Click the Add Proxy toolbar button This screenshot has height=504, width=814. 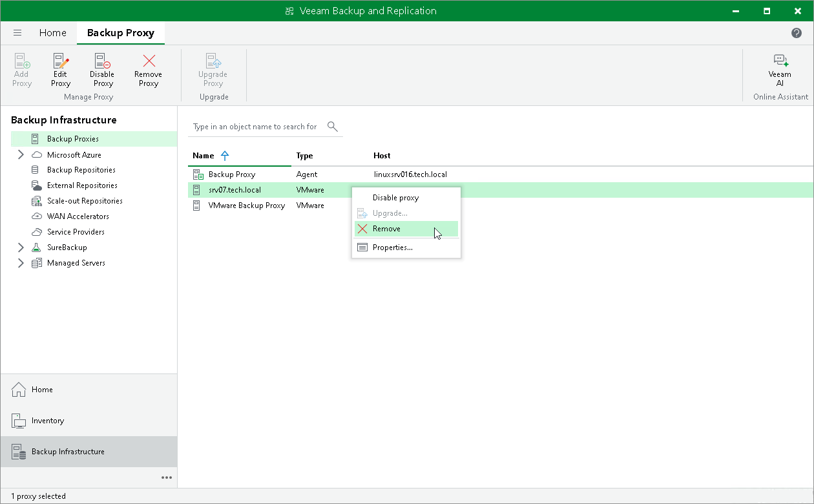click(22, 70)
